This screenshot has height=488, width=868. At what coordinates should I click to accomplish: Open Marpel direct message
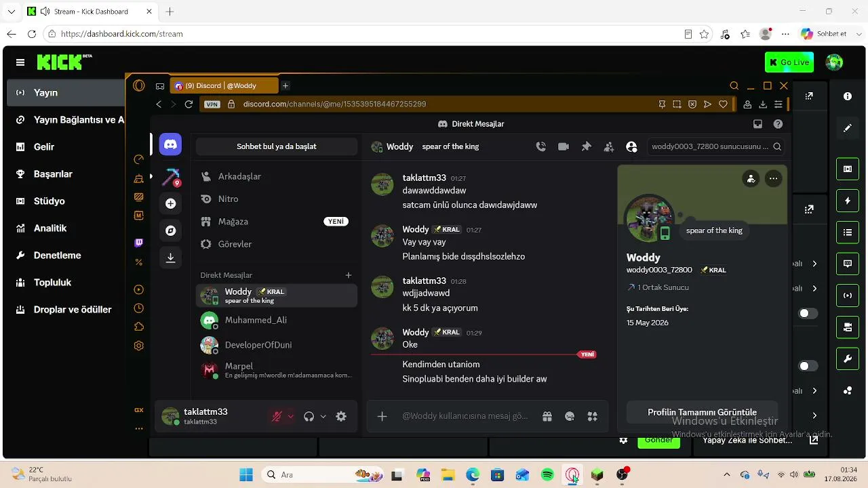tap(277, 370)
